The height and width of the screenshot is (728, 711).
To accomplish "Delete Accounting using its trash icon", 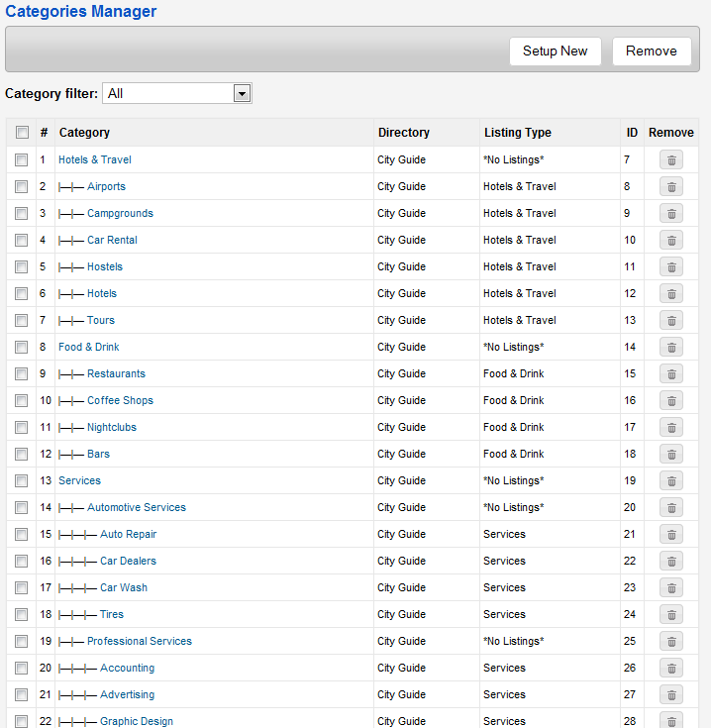I will pos(670,668).
